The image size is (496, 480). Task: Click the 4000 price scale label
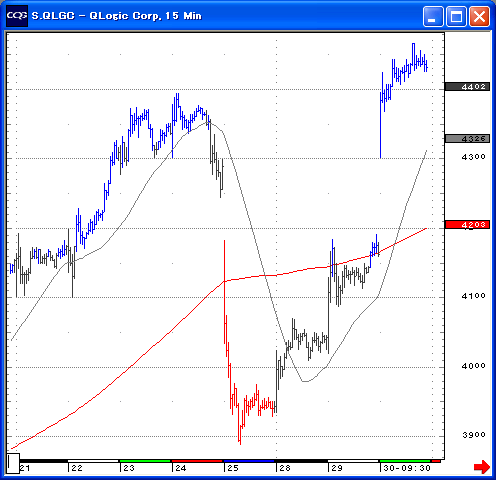click(473, 366)
